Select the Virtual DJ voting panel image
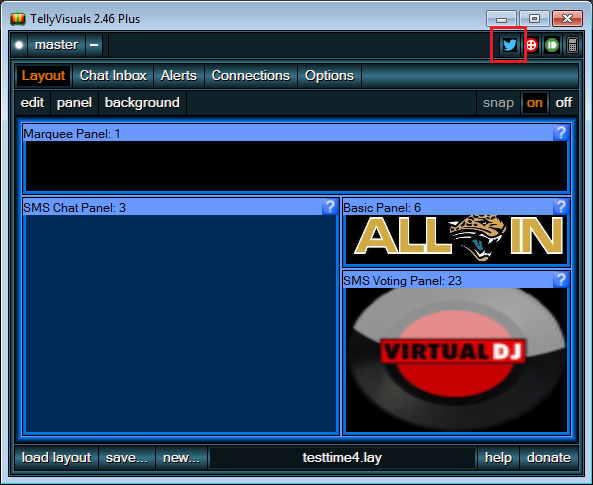 pos(456,360)
